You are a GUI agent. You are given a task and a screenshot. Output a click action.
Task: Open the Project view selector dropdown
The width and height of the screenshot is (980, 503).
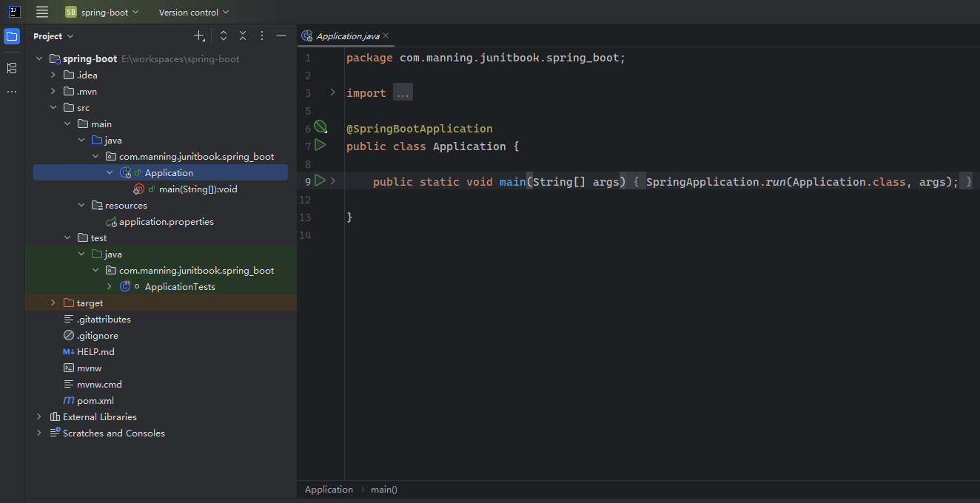[x=54, y=36]
